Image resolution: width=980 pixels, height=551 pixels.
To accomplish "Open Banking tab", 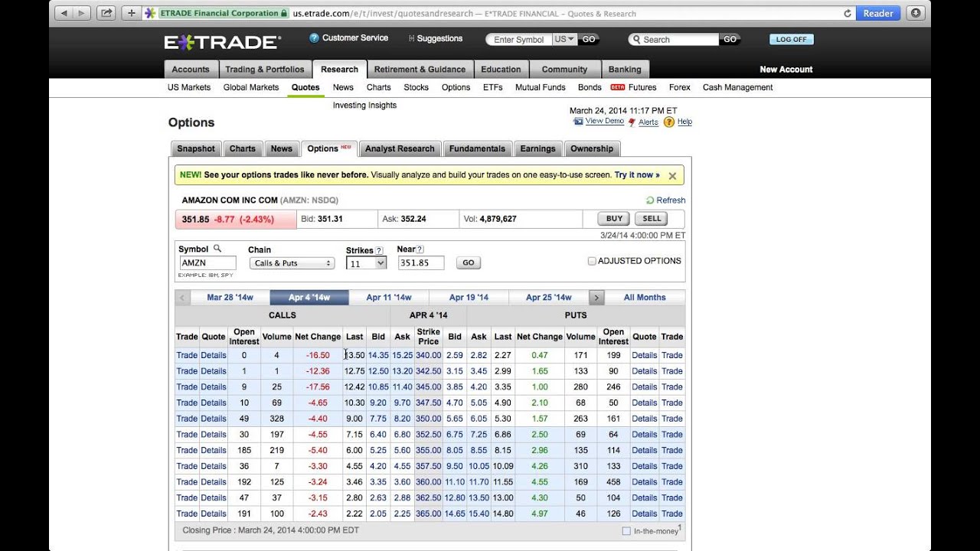I will [x=625, y=70].
